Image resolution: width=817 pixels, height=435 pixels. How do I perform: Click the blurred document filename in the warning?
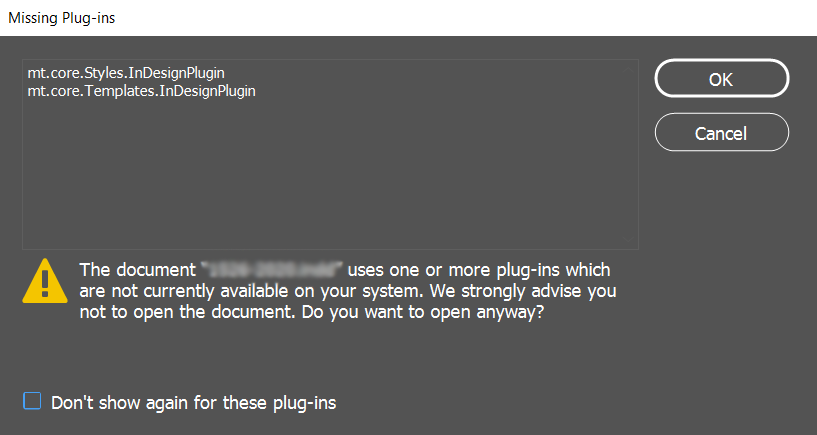coord(272,270)
